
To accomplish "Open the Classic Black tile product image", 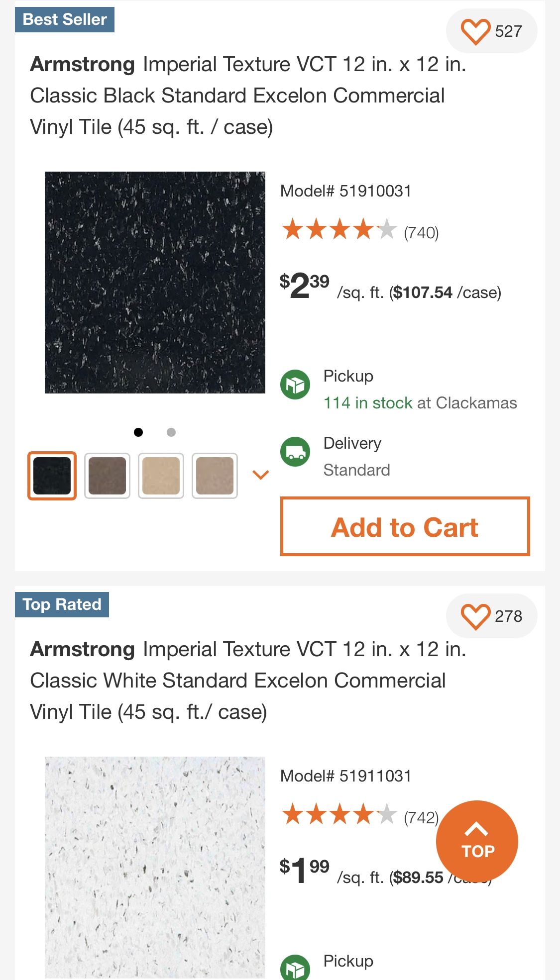I will (x=155, y=283).
